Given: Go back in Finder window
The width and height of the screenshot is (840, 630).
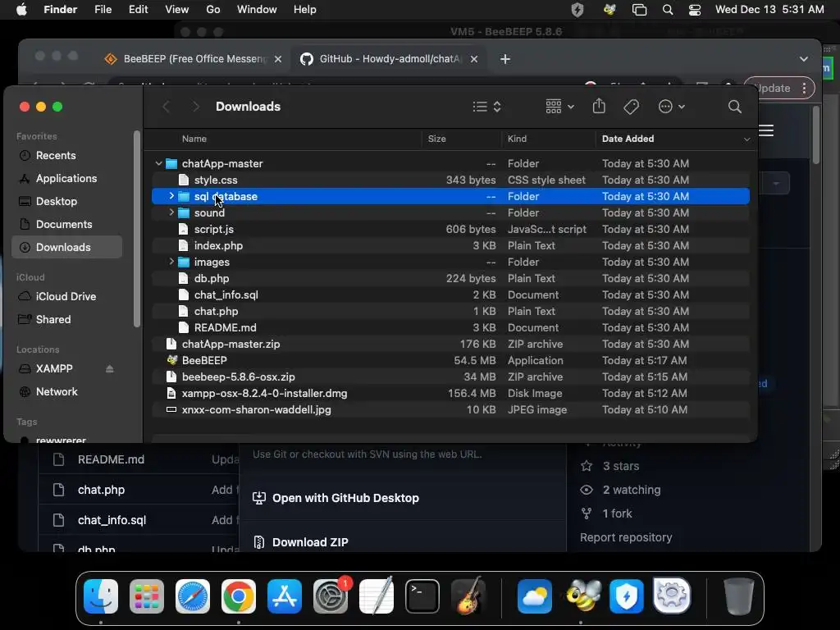Looking at the screenshot, I should click(x=166, y=107).
